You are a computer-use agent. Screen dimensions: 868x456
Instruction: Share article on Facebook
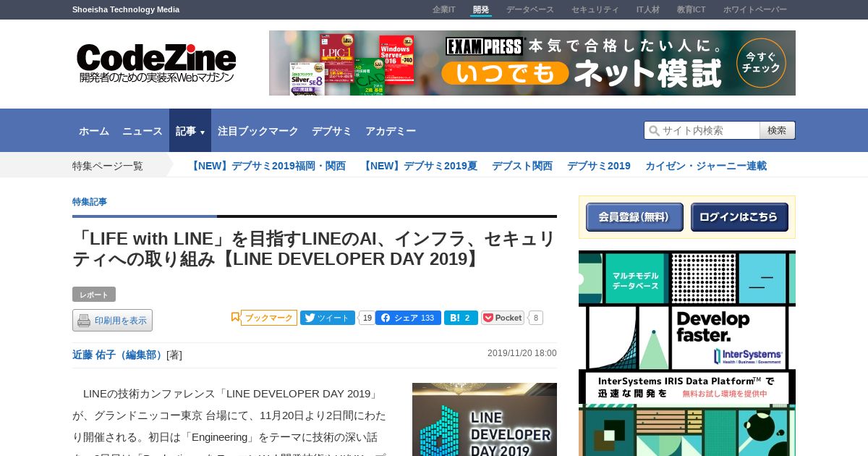click(x=408, y=318)
